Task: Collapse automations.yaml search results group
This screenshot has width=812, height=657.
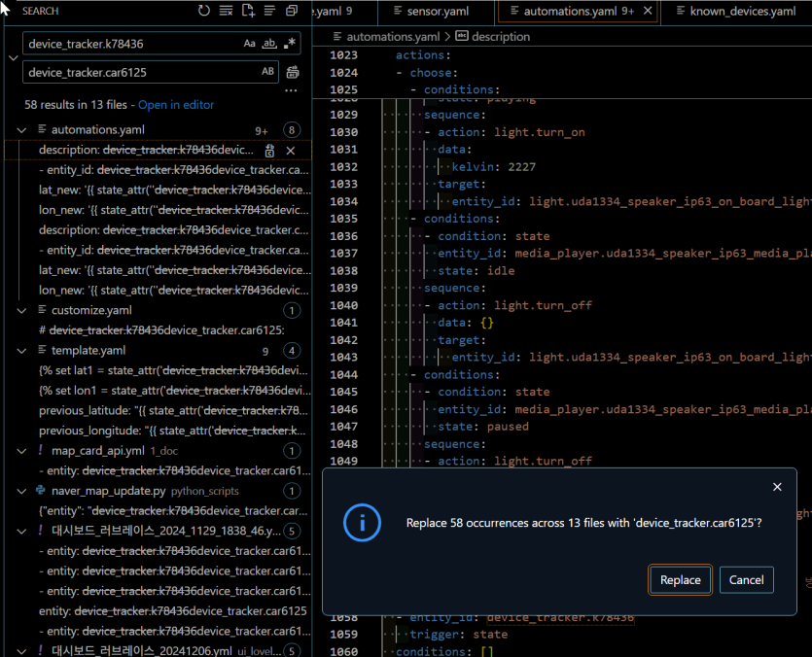Action: click(21, 130)
